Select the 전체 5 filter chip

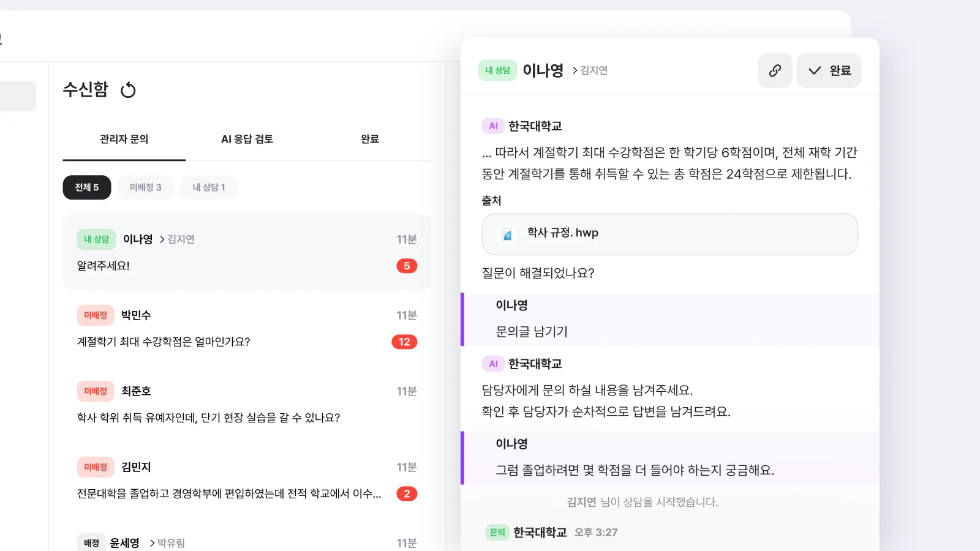pyautogui.click(x=87, y=187)
